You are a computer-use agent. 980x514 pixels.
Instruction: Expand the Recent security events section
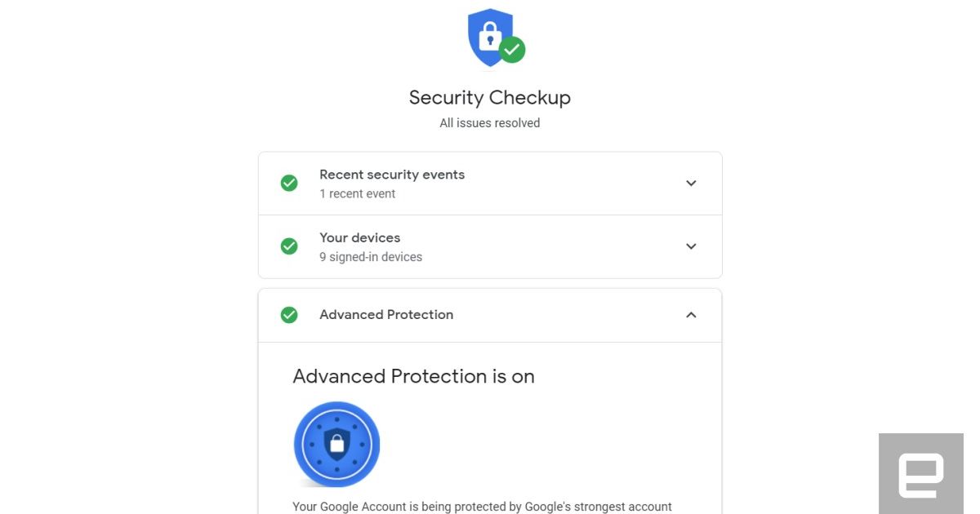point(691,184)
